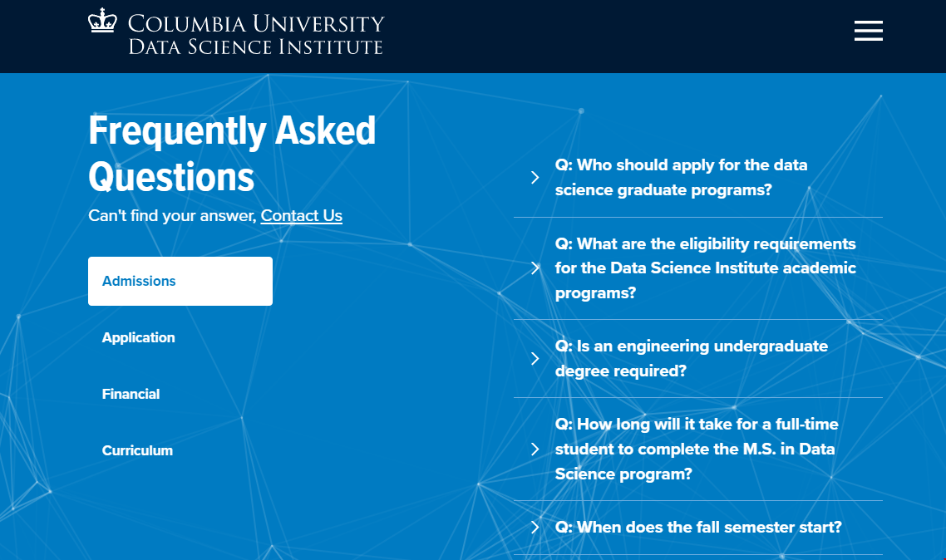The width and height of the screenshot is (946, 560).
Task: Click the 'Can't find your answer' text
Action: [173, 216]
